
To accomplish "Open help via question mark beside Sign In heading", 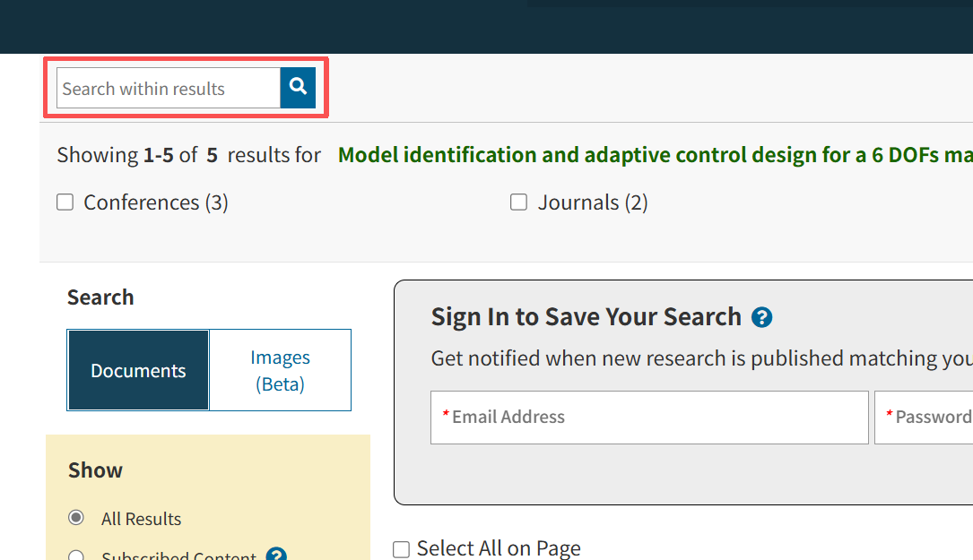I will (x=761, y=316).
